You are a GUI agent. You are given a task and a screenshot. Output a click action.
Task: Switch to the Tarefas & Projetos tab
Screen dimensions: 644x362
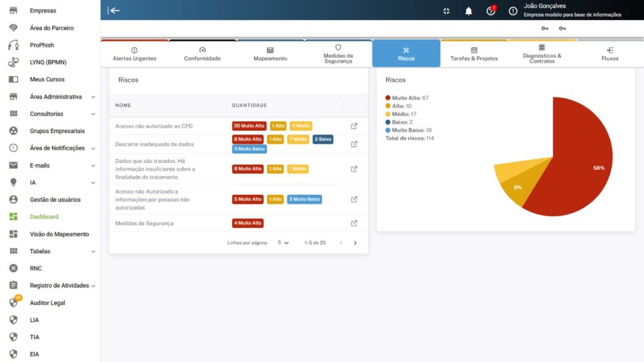[x=474, y=54]
